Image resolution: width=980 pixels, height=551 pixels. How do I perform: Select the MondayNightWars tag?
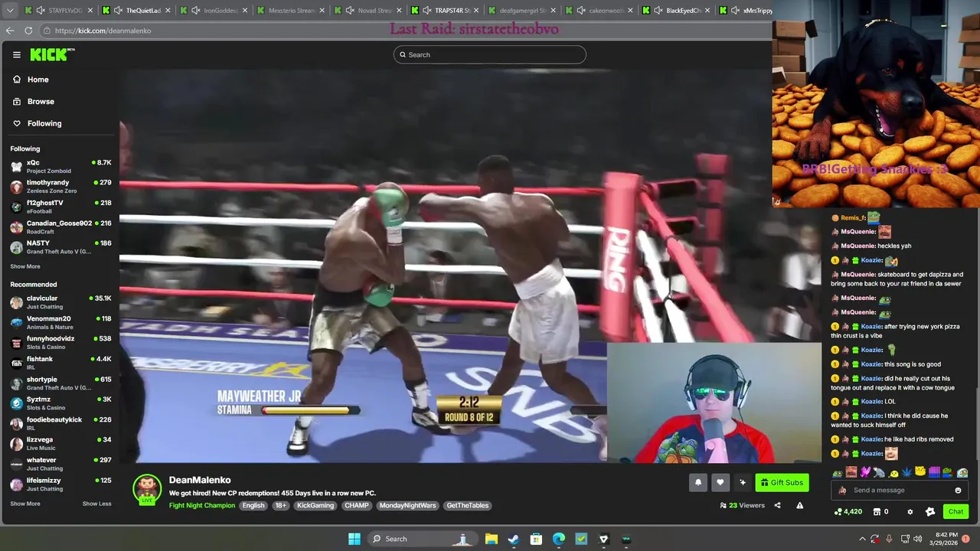point(407,505)
